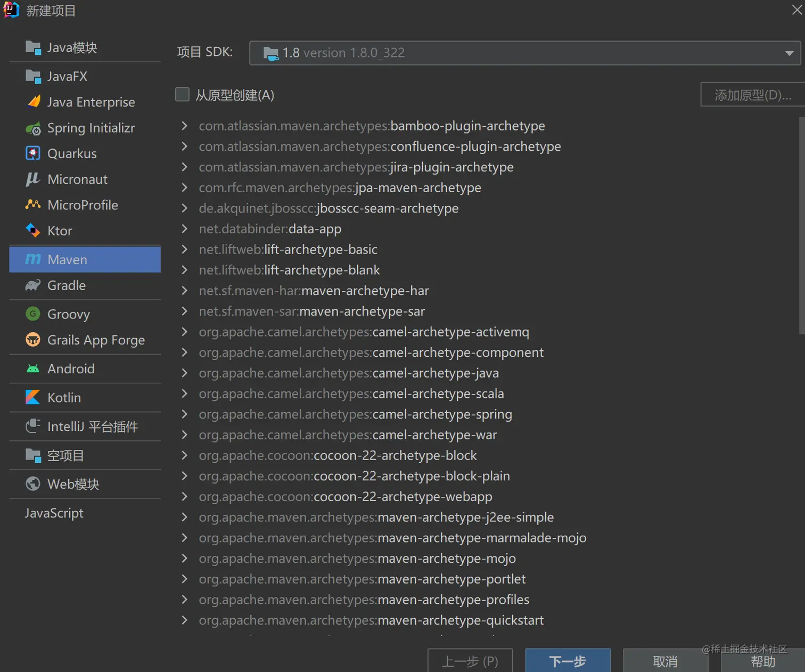This screenshot has width=805, height=672.
Task: Close the New Project dialog
Action: pyautogui.click(x=796, y=10)
